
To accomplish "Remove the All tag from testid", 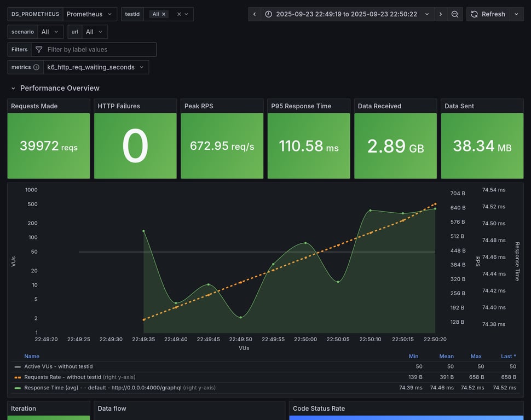I will (164, 14).
